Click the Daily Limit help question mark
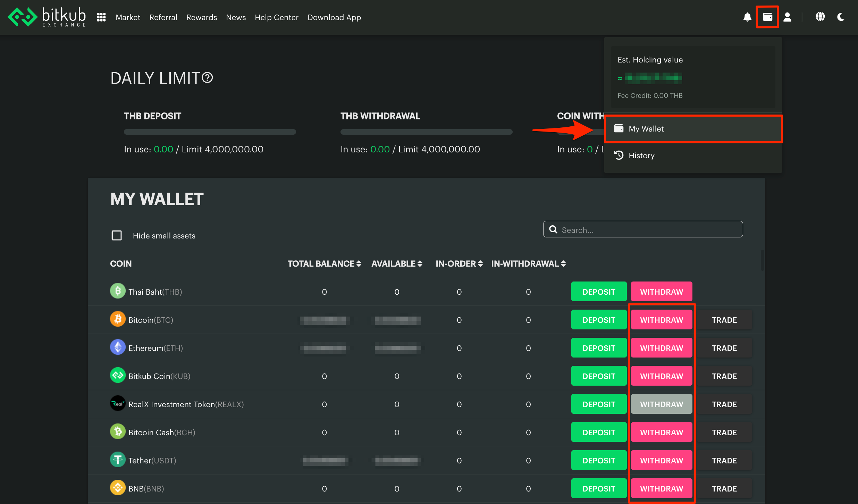The width and height of the screenshot is (858, 504). click(x=207, y=78)
